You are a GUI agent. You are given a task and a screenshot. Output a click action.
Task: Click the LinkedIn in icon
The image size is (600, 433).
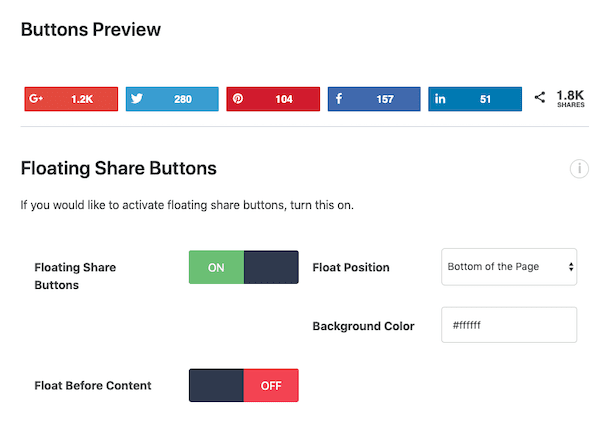[x=440, y=99]
